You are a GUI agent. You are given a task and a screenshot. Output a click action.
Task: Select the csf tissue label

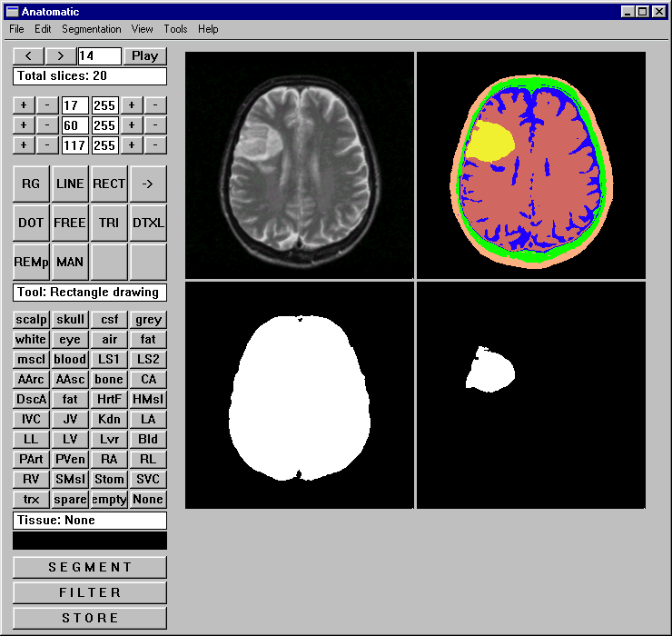point(109,320)
